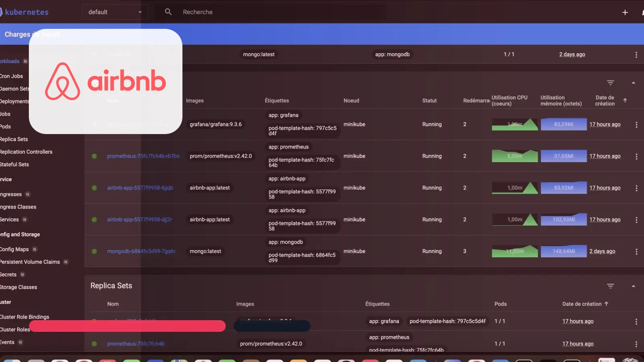Go to Replication Controllers in sidebar
The width and height of the screenshot is (644, 362).
point(26,152)
